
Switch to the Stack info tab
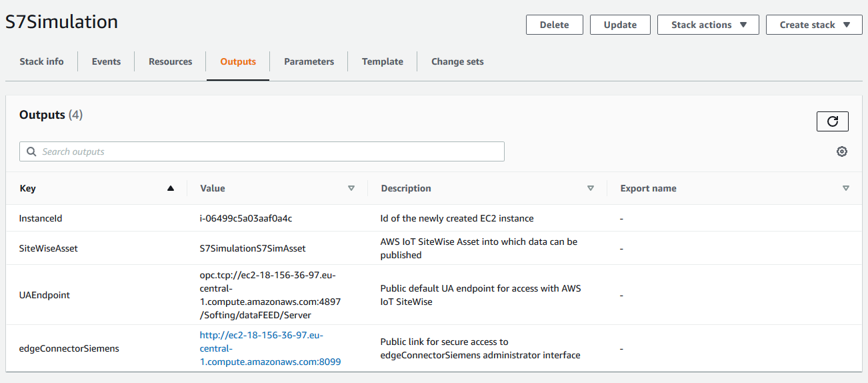click(x=41, y=61)
